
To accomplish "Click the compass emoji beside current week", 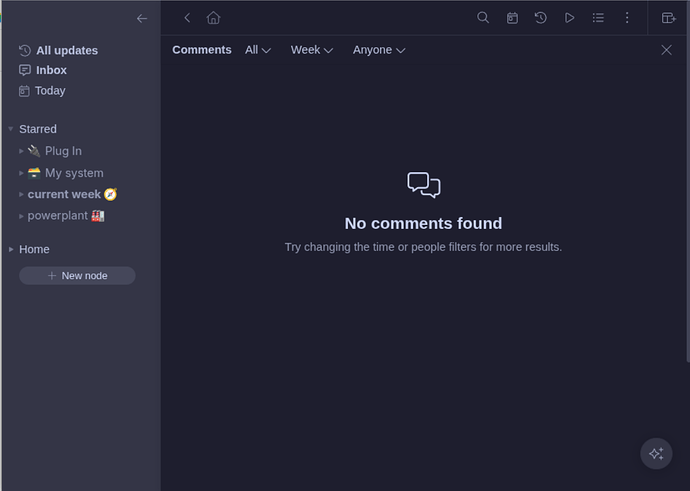I will pyautogui.click(x=110, y=194).
